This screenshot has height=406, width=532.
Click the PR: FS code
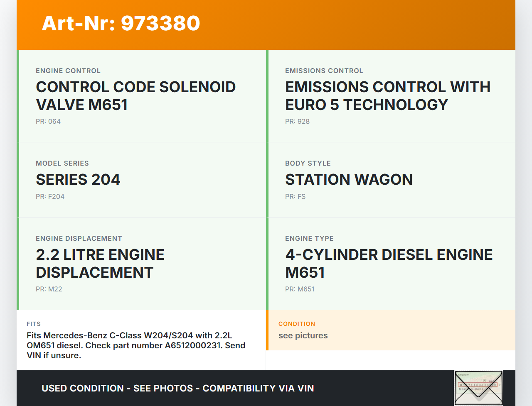(x=295, y=197)
